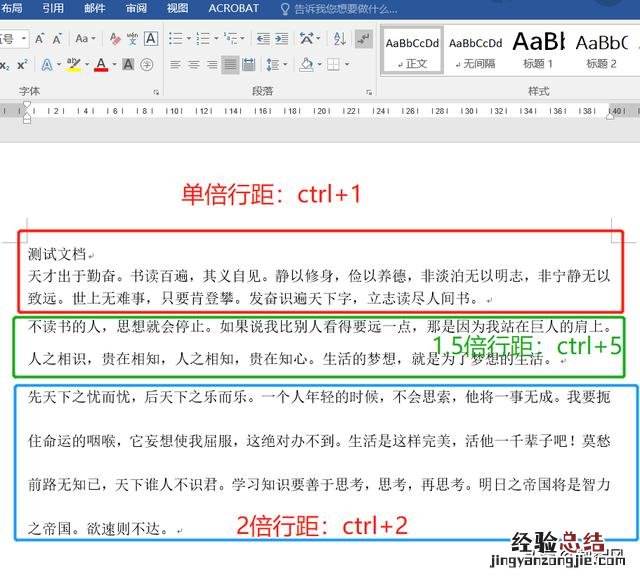
Task: Open the 布局 ribbon tab
Action: 11,8
